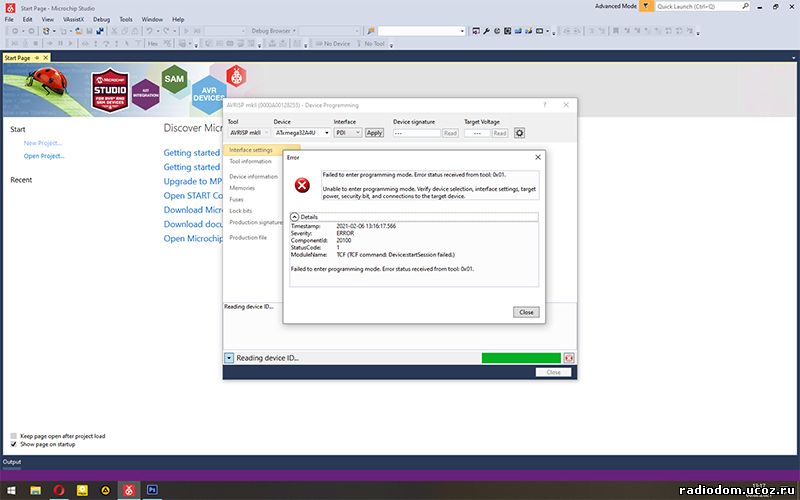Pin the Start Page tab
Screen dimensions: 800x500
[x=37, y=58]
